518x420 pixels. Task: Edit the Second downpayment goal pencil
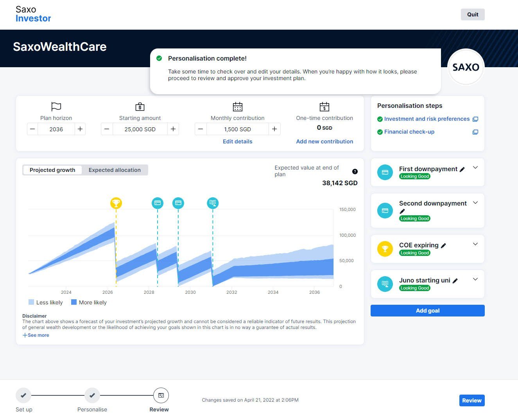[x=402, y=211]
